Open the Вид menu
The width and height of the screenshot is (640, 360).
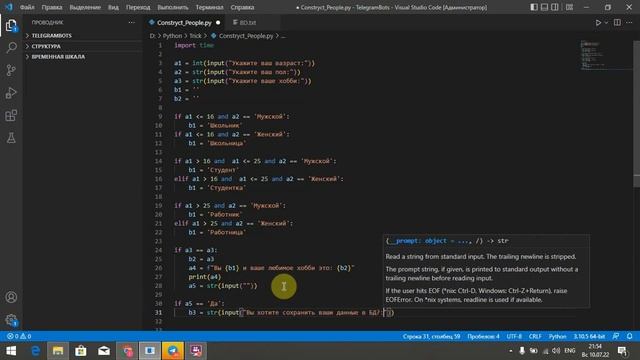click(x=113, y=7)
